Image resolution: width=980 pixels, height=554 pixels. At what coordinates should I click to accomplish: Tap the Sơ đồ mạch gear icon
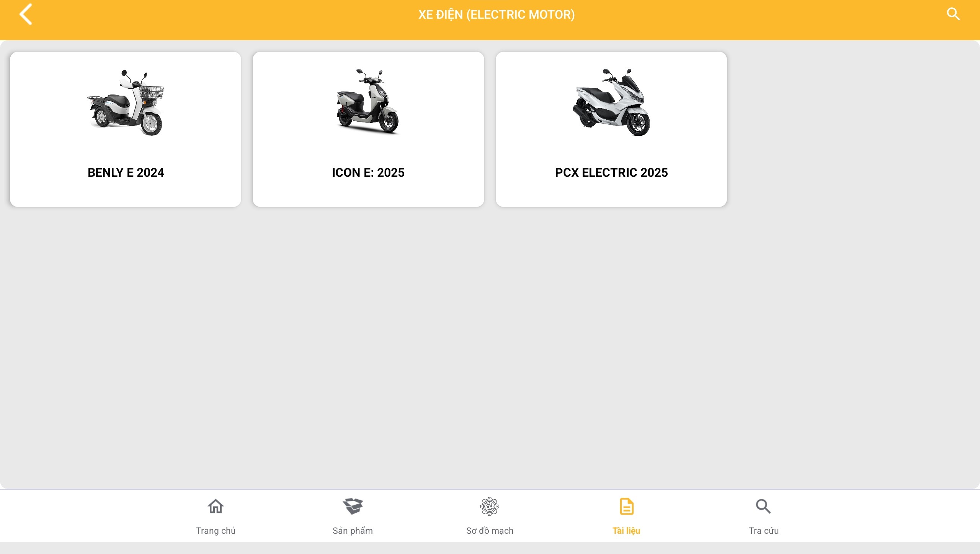click(490, 506)
